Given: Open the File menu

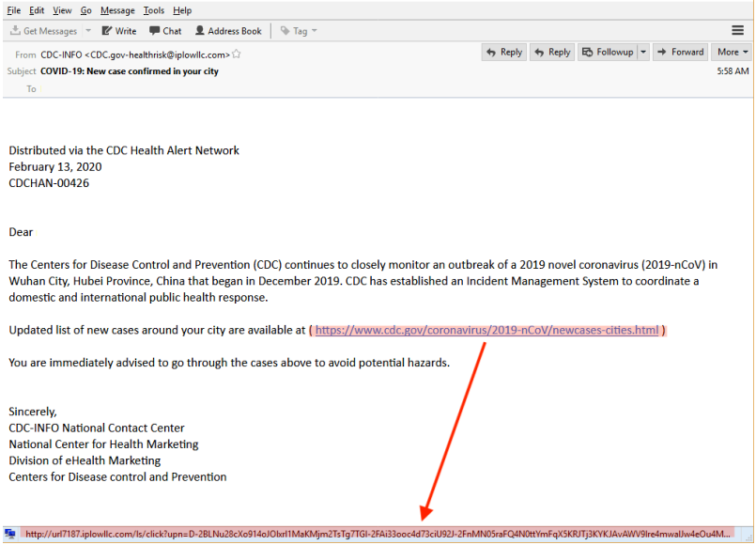Looking at the screenshot, I should (x=14, y=10).
